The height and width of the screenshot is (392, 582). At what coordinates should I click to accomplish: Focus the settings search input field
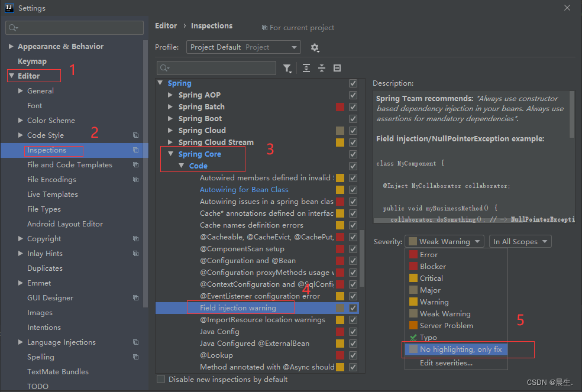(x=75, y=28)
